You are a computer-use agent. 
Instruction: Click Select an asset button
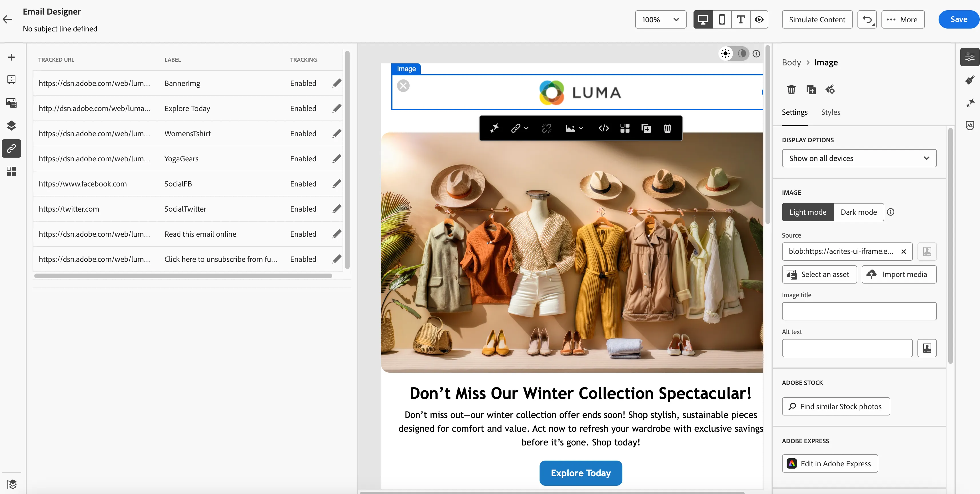point(819,274)
